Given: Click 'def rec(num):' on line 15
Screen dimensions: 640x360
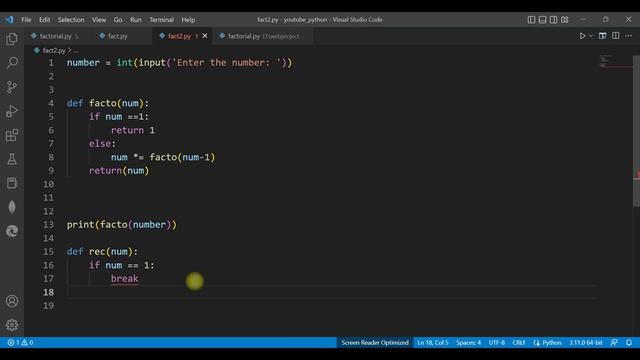Looking at the screenshot, I should 102,252.
